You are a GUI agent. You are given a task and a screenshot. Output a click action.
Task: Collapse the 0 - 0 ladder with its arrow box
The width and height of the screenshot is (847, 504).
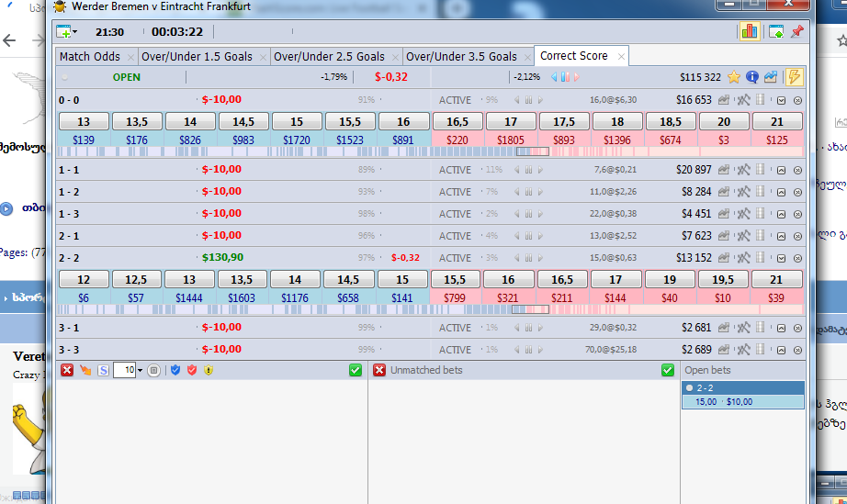coord(781,100)
